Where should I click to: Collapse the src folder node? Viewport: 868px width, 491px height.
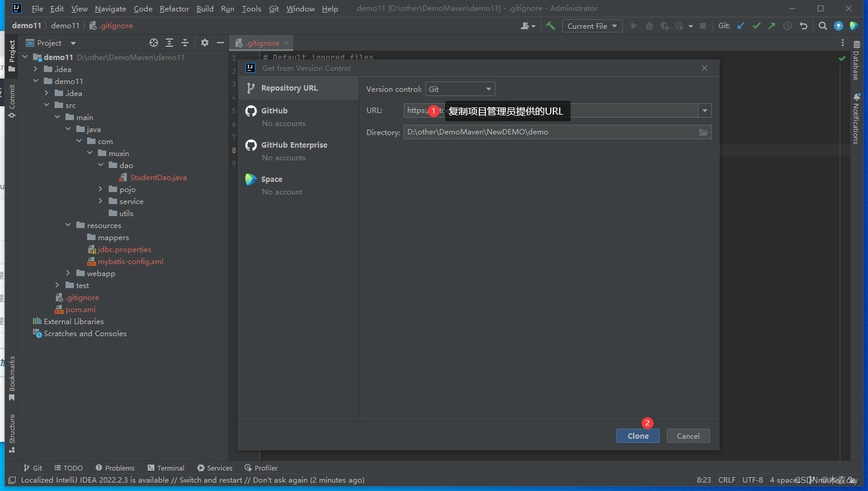(x=46, y=105)
